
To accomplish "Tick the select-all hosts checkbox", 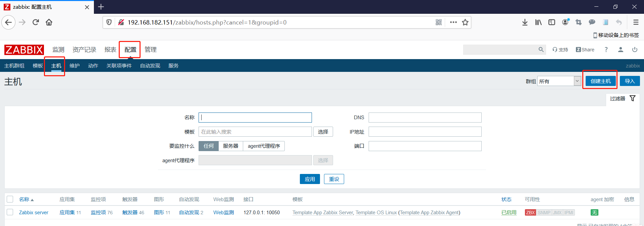I will pos(10,199).
